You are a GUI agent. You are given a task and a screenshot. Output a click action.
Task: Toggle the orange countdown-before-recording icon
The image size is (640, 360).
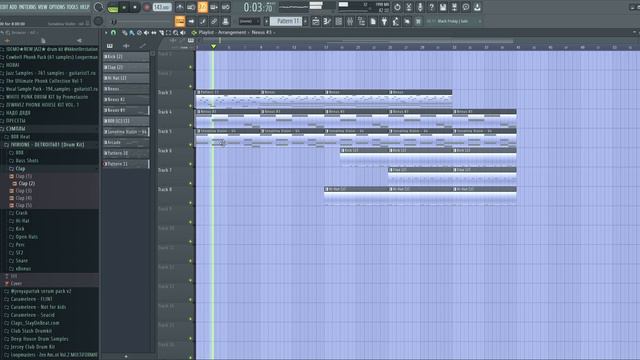pyautogui.click(x=202, y=7)
